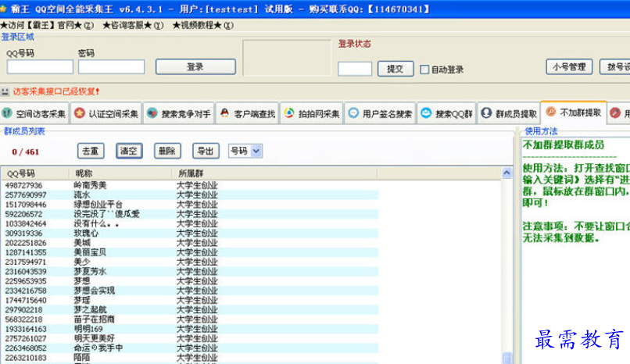630x364 pixels.
Task: Click the QQ号码 input field
Action: click(40, 66)
